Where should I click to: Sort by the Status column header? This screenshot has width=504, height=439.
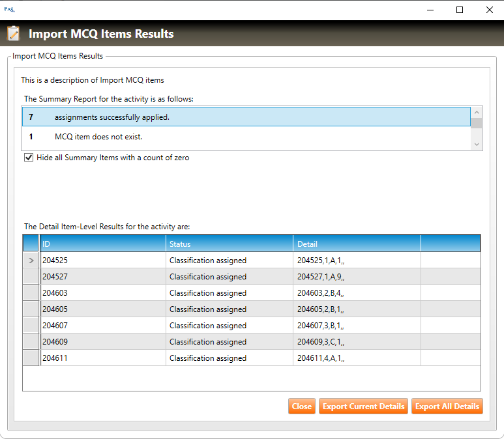(x=230, y=244)
